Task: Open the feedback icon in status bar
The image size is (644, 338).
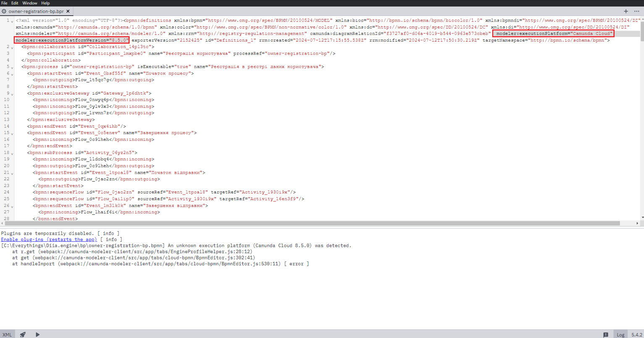Action: click(606, 335)
